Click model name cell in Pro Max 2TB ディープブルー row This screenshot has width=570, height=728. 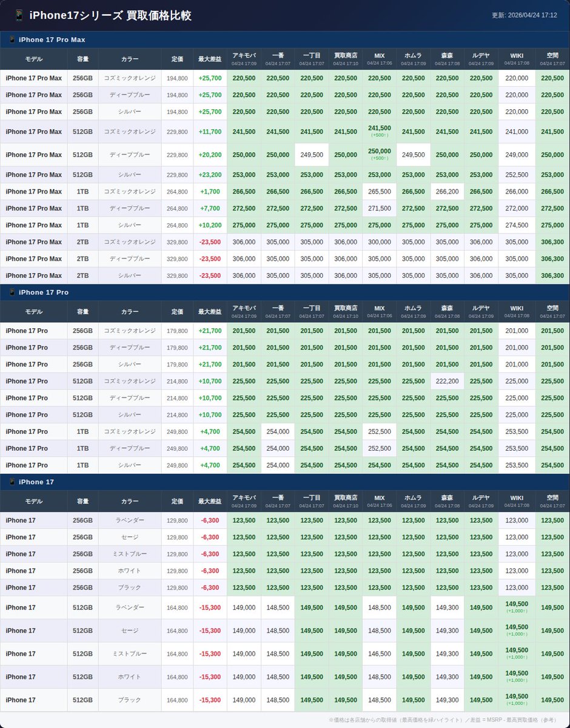tap(34, 259)
